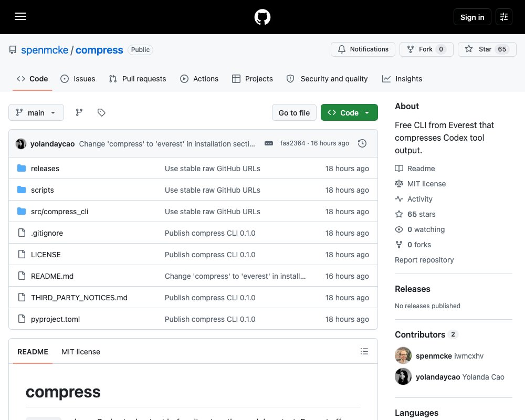Open the hamburger navigation menu
The image size is (525, 420).
tap(20, 16)
